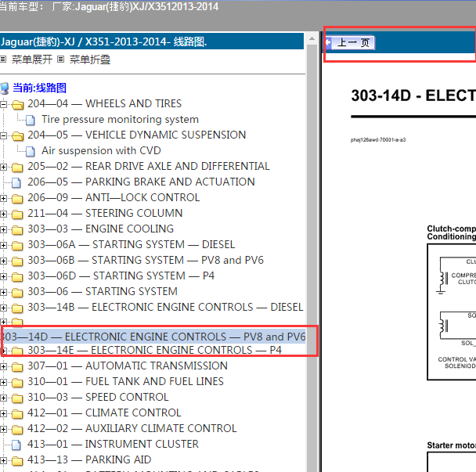Click document icon for Air suspension with CVD

(x=31, y=151)
